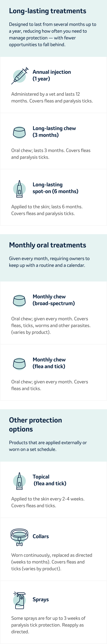Click the Long-lasting chew (3 months) icon
Image resolution: width=107 pixels, height=644 pixels.
[19, 132]
